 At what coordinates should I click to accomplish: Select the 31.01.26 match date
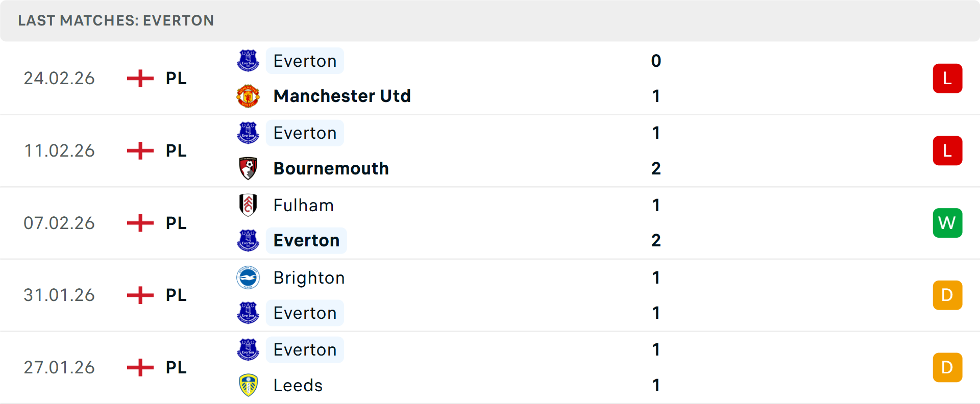59,295
